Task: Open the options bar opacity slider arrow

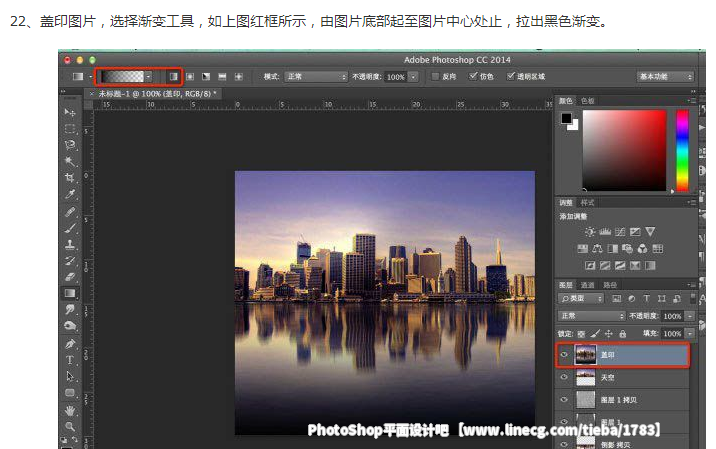Action: 413,77
